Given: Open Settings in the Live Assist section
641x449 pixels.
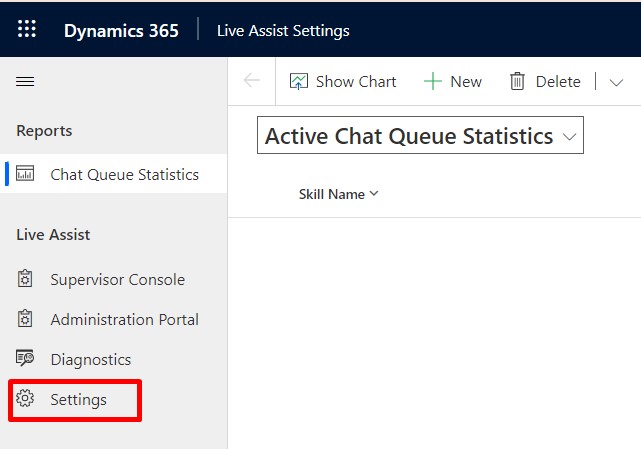Looking at the screenshot, I should click(x=114, y=400).
